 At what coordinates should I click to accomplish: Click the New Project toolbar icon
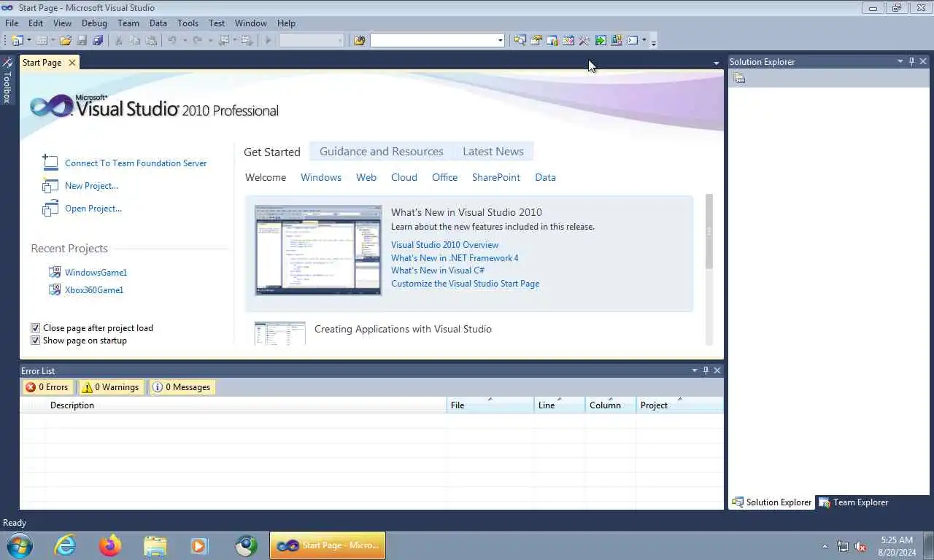pyautogui.click(x=17, y=40)
